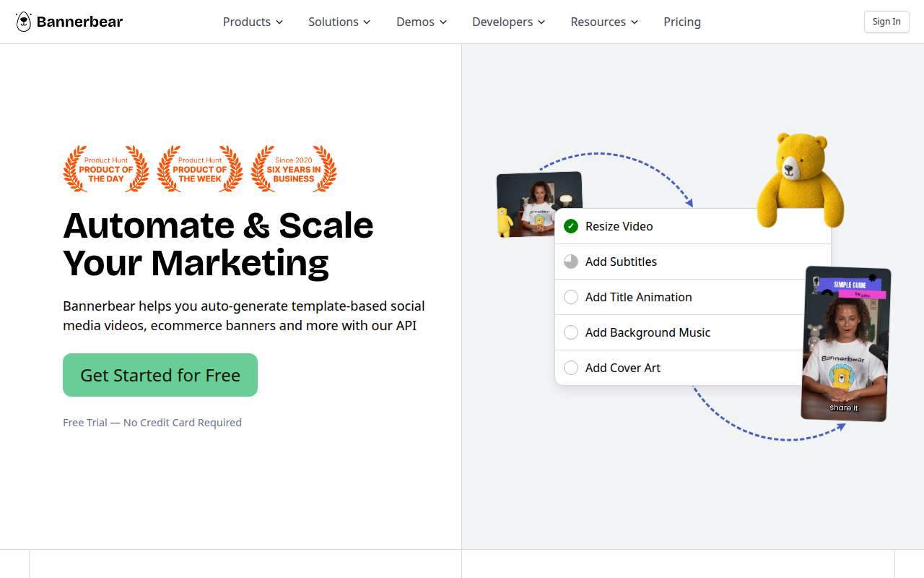
Task: Open the Developers dropdown chevron
Action: (541, 22)
